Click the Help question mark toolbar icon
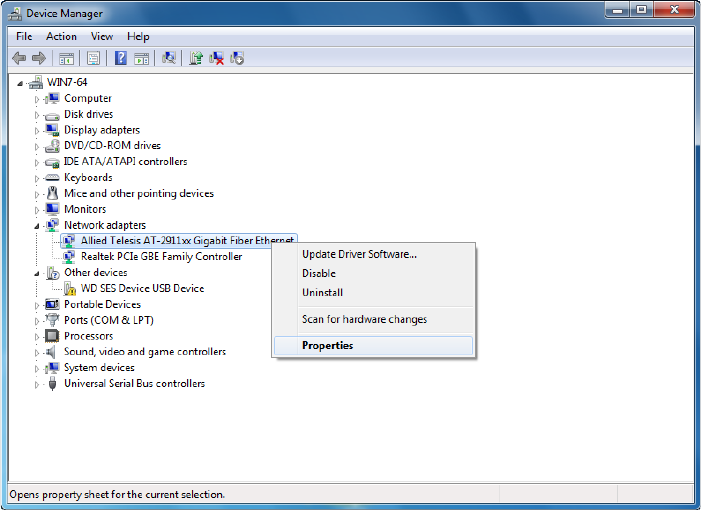 121,58
